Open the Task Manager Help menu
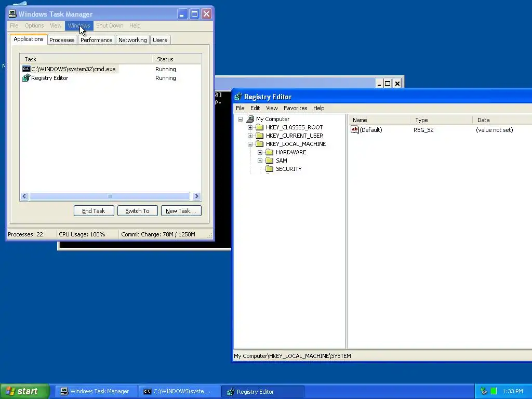Screen dimensions: 532x399 click(x=135, y=25)
